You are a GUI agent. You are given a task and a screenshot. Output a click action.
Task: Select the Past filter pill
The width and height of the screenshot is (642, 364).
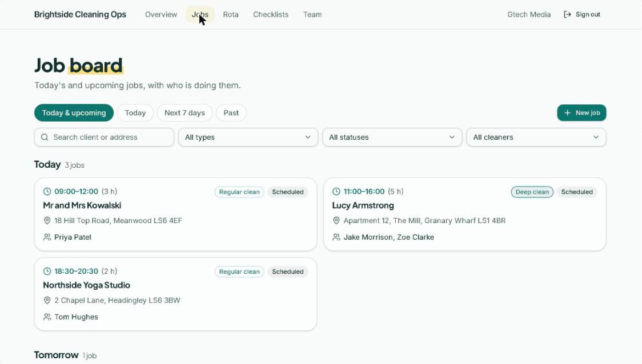(231, 113)
